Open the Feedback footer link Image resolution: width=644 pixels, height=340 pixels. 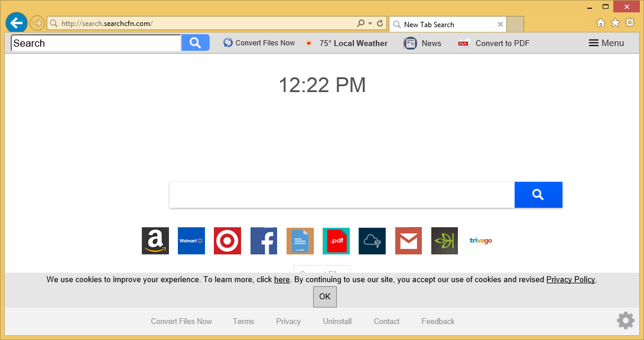tap(438, 321)
